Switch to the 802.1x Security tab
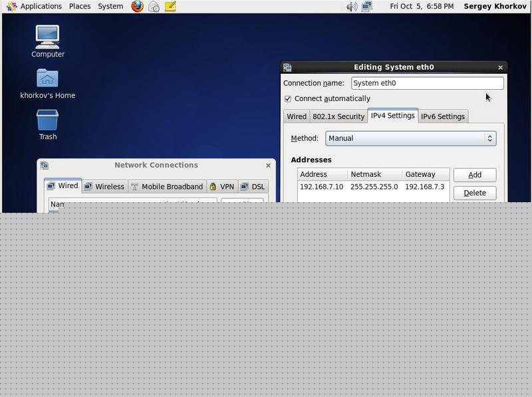The image size is (532, 397). 338,116
